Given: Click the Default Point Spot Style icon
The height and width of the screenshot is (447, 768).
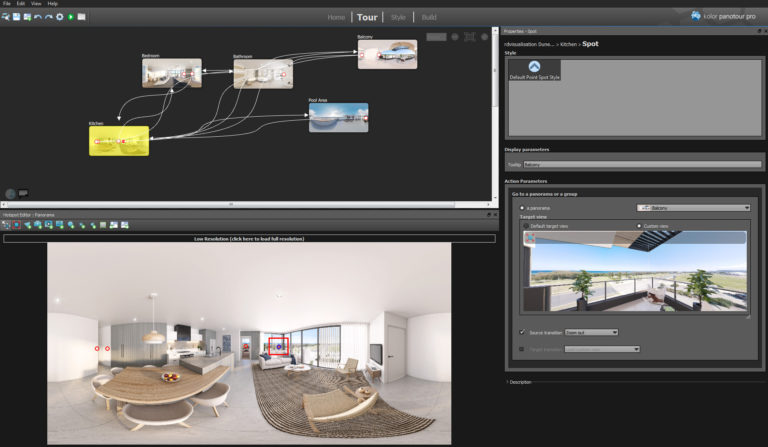Looking at the screenshot, I should click(534, 67).
